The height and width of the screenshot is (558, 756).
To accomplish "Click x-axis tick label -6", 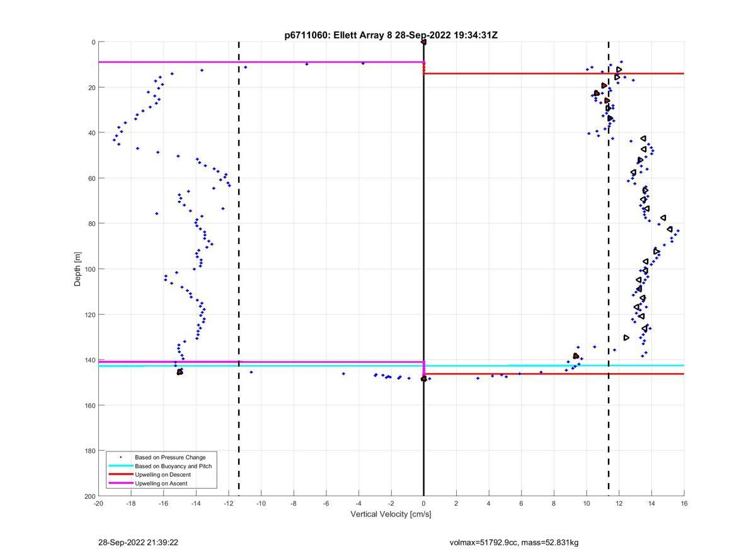I will 326,503.
